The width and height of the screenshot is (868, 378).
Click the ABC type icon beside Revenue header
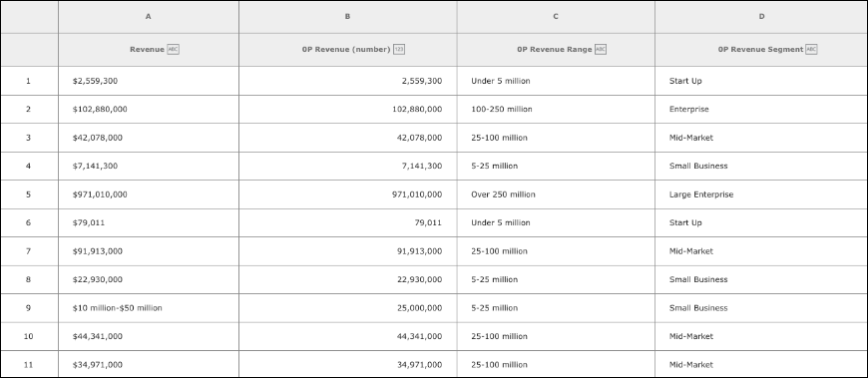[174, 49]
